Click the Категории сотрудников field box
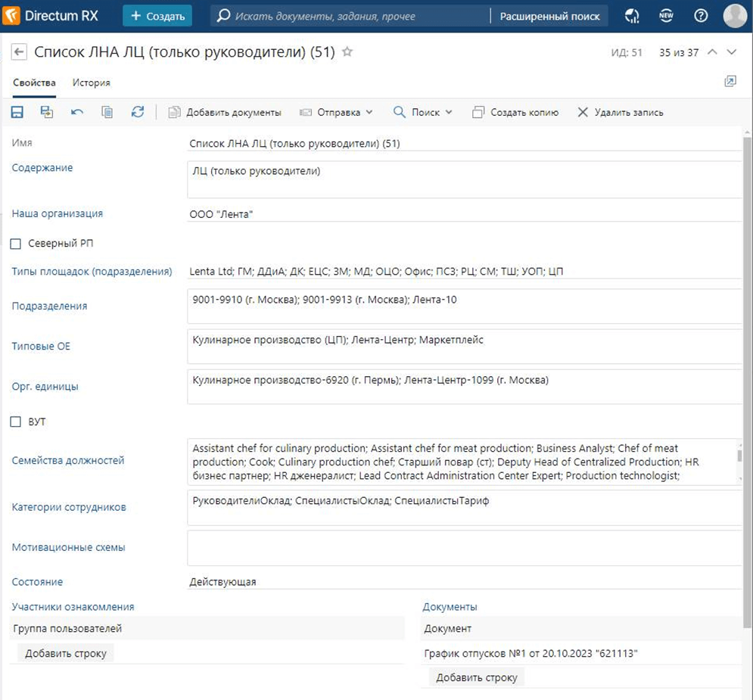Screen dimensions: 753x700 pos(465,508)
